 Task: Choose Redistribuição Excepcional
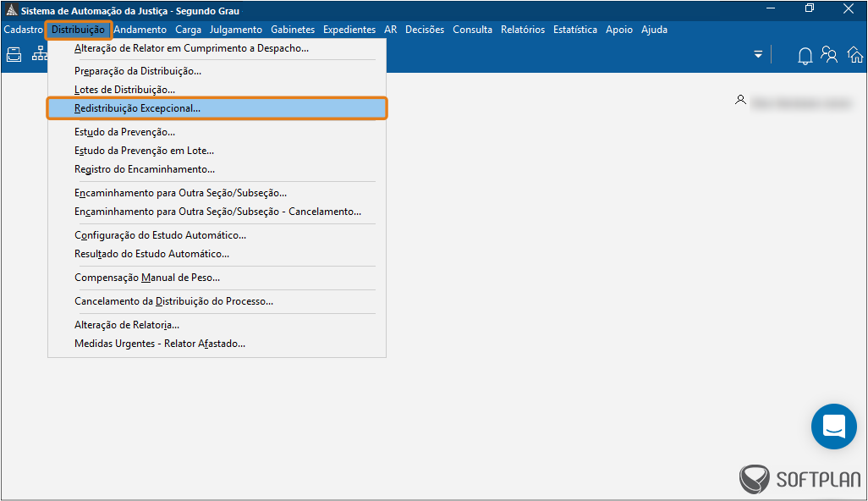click(217, 108)
